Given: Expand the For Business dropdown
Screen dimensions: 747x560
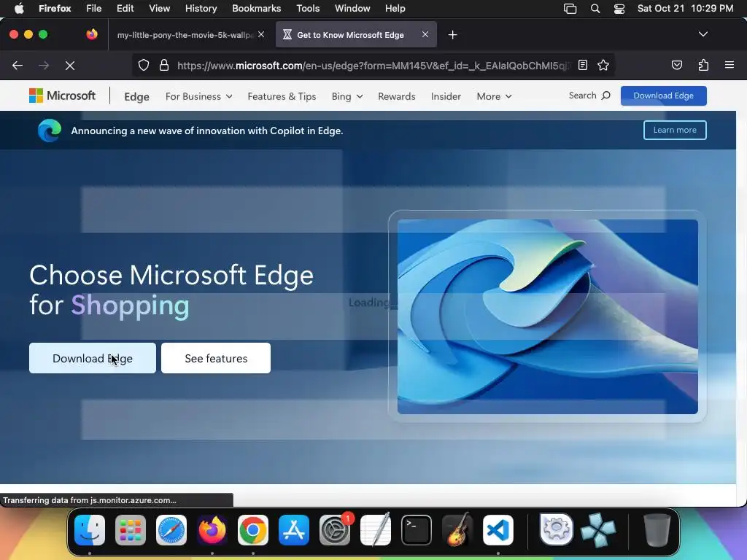Looking at the screenshot, I should click(198, 96).
